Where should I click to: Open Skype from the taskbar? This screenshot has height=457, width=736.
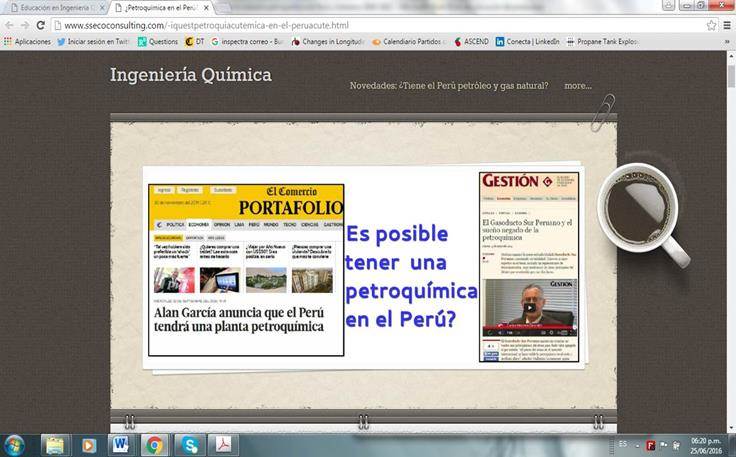coord(190,445)
